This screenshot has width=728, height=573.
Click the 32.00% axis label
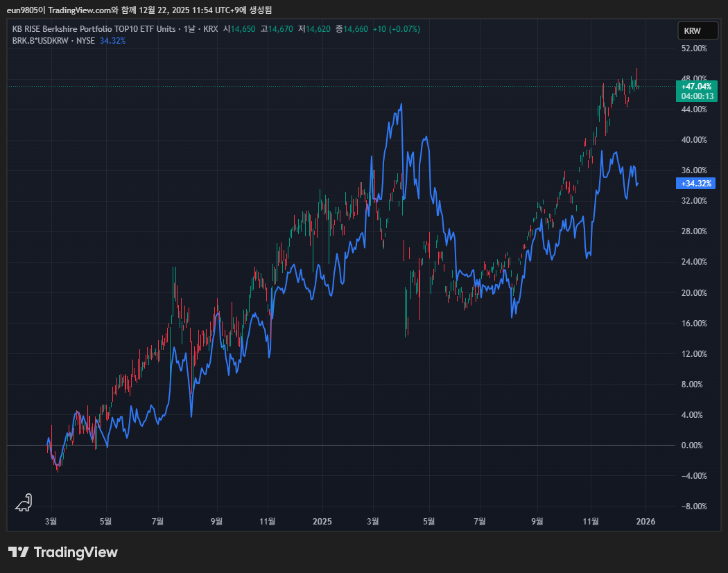click(x=693, y=201)
